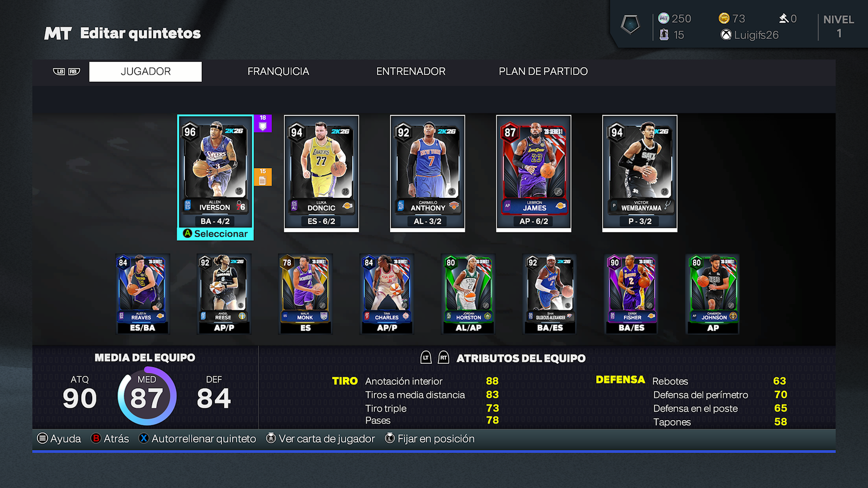Click the Tiros a media distancia row

tap(432, 395)
